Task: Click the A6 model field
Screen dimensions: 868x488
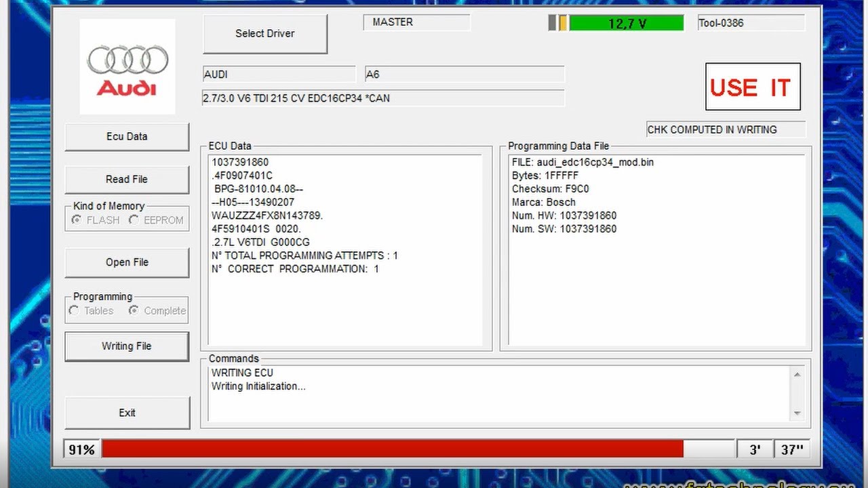Action: point(464,75)
